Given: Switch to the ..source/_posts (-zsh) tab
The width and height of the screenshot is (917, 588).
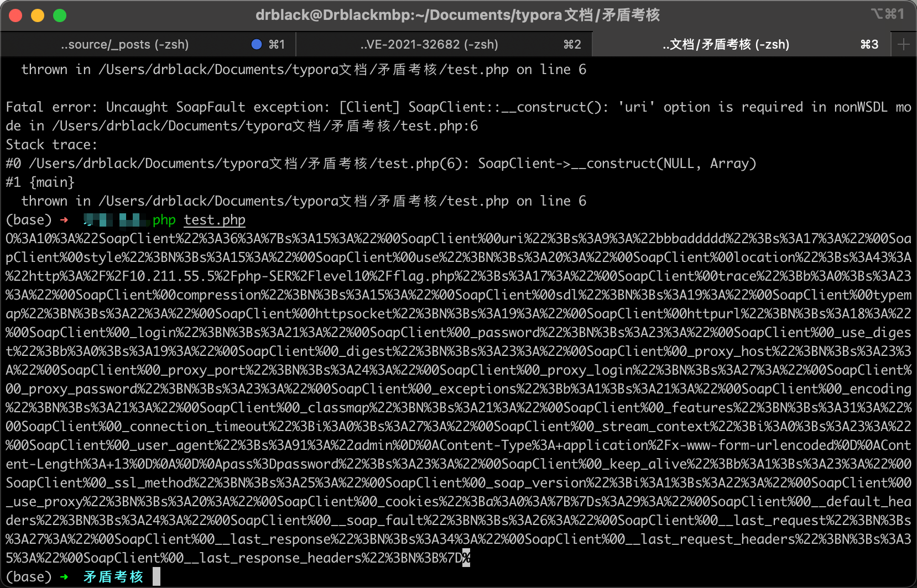Looking at the screenshot, I should (x=148, y=44).
